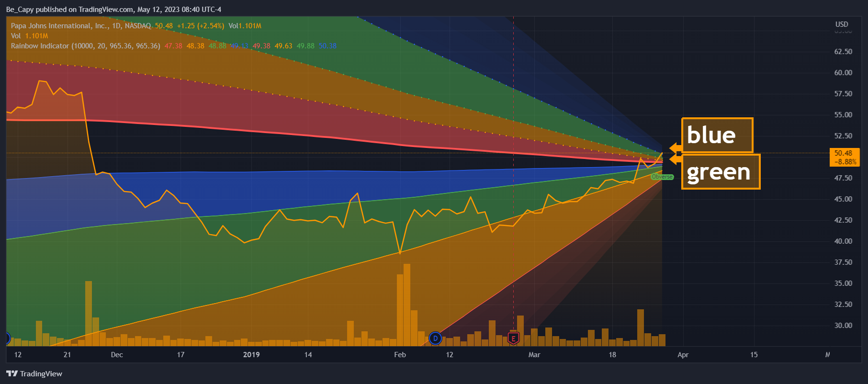Click the USD currency label
The image size is (868, 384).
tap(842, 24)
